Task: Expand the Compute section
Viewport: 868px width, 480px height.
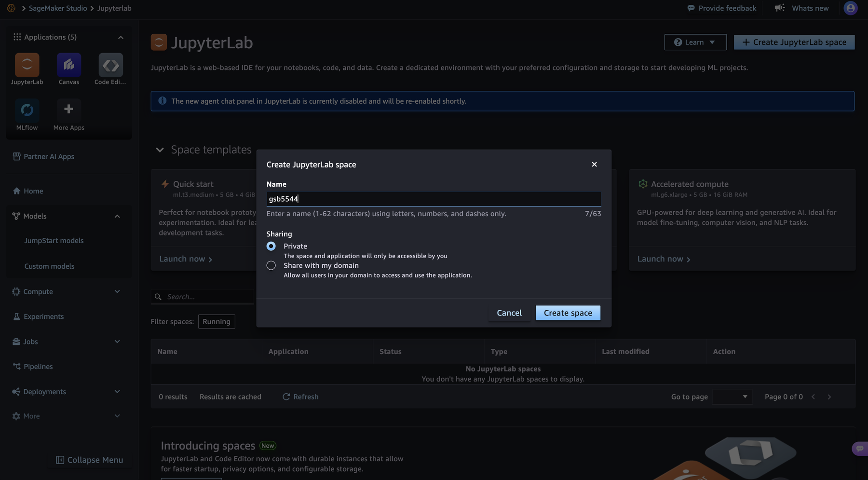Action: coord(117,291)
